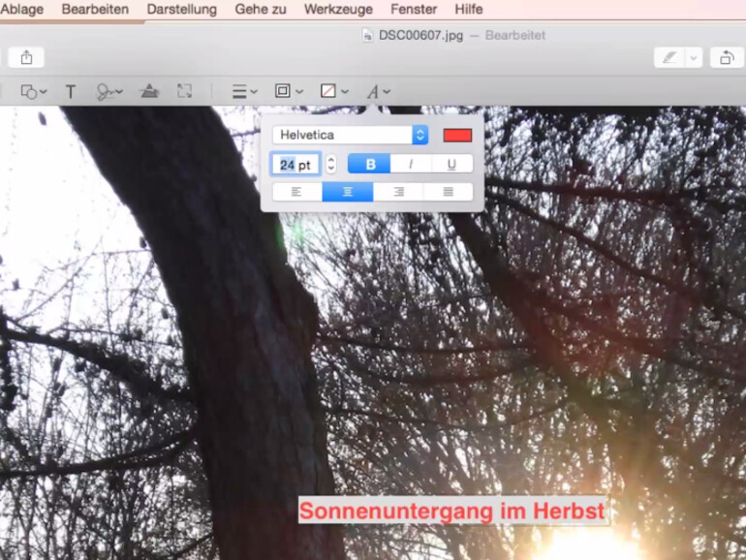Open the Helvetica font dropdown
The height and width of the screenshot is (560, 746).
click(350, 135)
